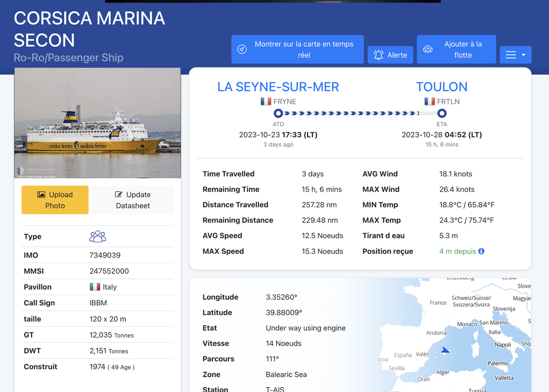Click the build year 1974

tap(98, 367)
